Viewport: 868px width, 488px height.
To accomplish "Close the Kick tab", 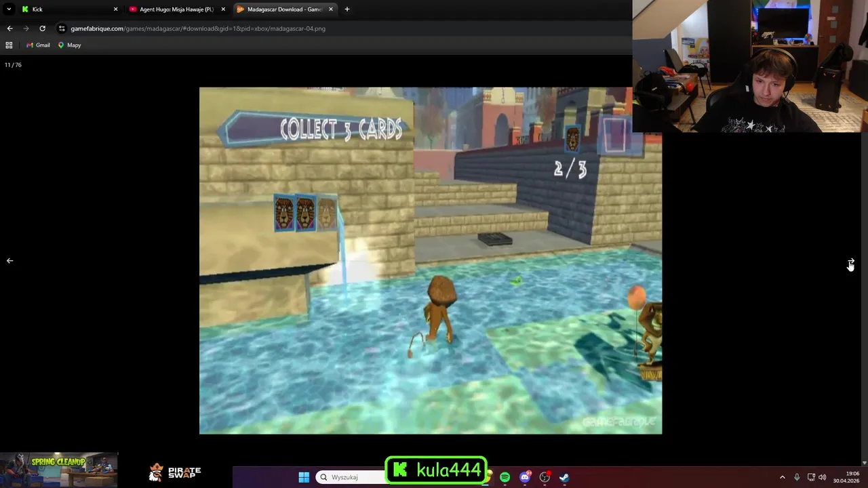I will tap(115, 9).
